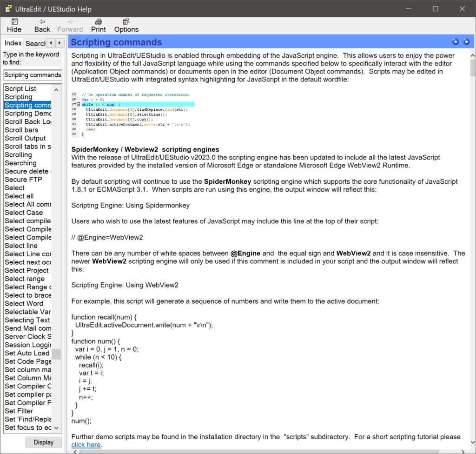Image resolution: width=476 pixels, height=454 pixels.
Task: Click the horizontal scrollbar at content bottom
Action: [259, 452]
